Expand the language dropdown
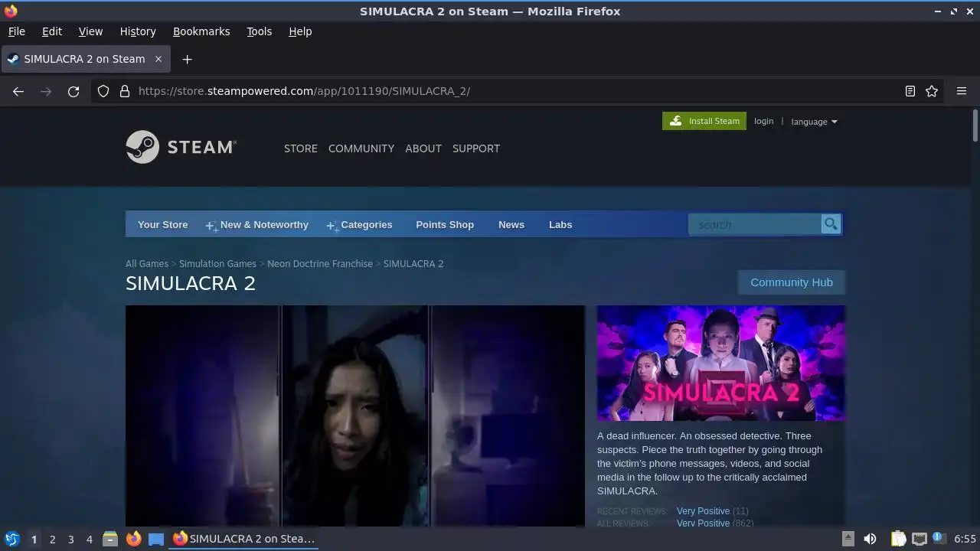The height and width of the screenshot is (551, 980). (x=814, y=122)
